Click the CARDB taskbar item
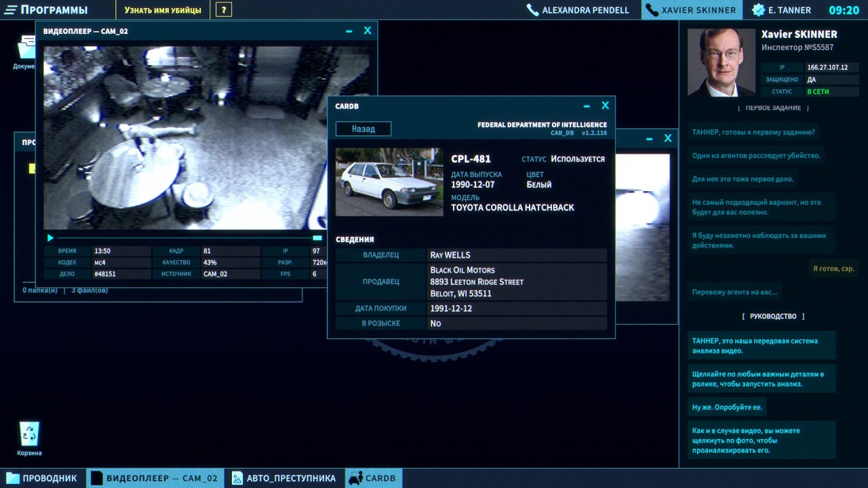Screen dimensions: 868x488 373,478
